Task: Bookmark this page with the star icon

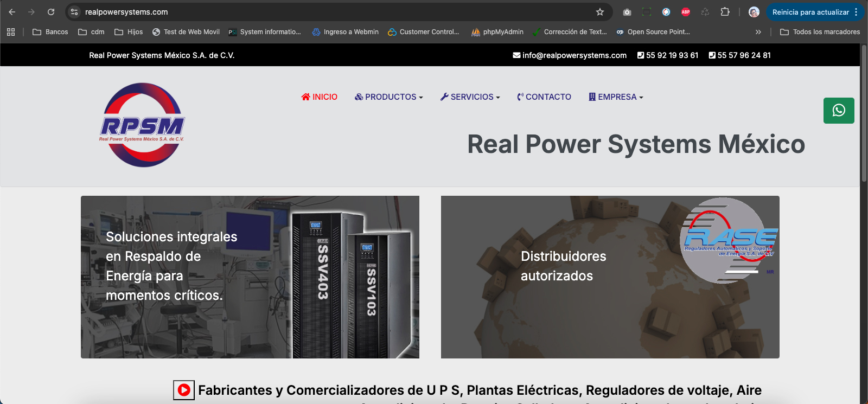Action: pos(600,12)
